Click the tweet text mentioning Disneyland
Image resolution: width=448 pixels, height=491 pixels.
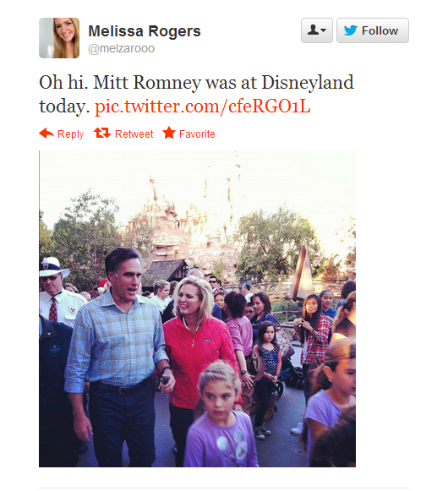point(196,94)
